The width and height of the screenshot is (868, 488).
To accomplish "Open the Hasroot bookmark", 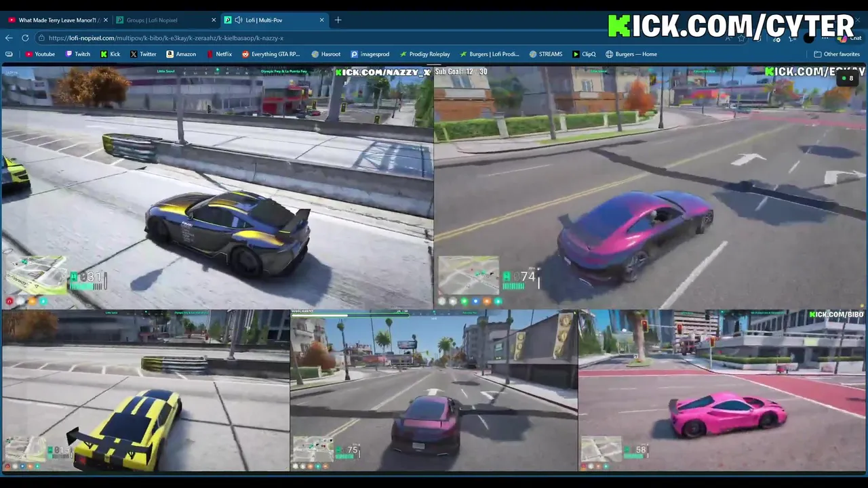I will click(x=326, y=54).
